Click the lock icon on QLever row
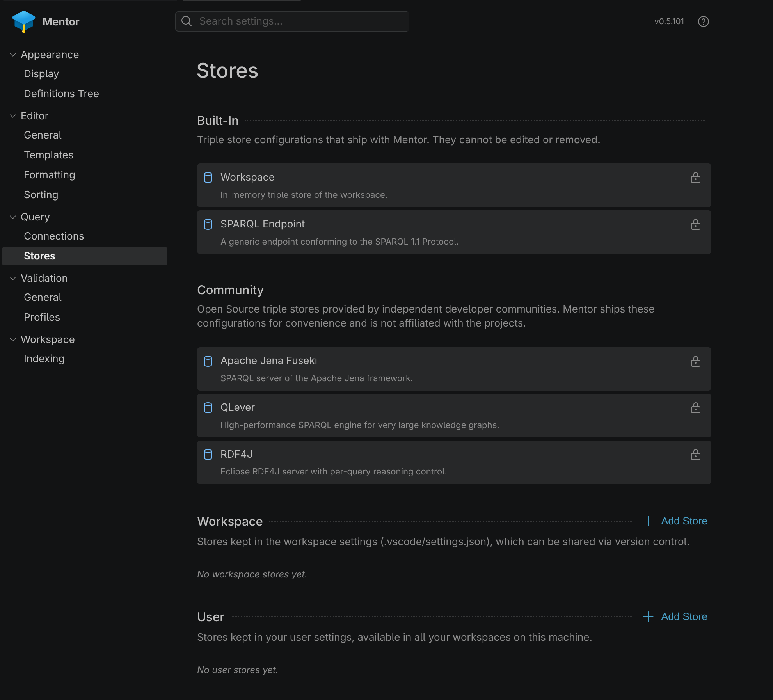Image resolution: width=773 pixels, height=700 pixels. 695,408
